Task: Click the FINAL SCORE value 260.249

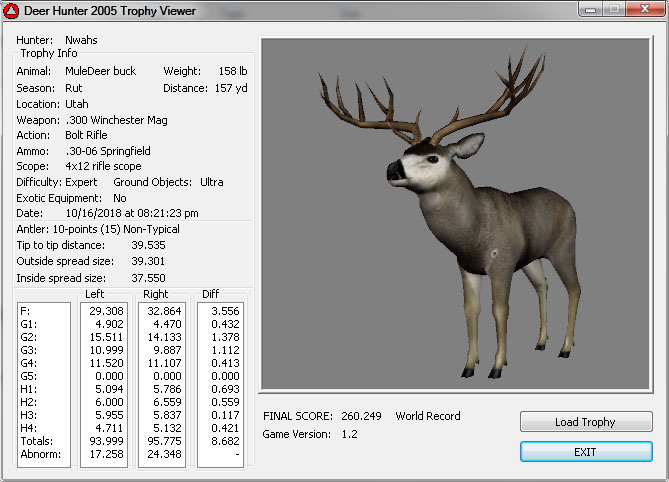Action: 362,416
